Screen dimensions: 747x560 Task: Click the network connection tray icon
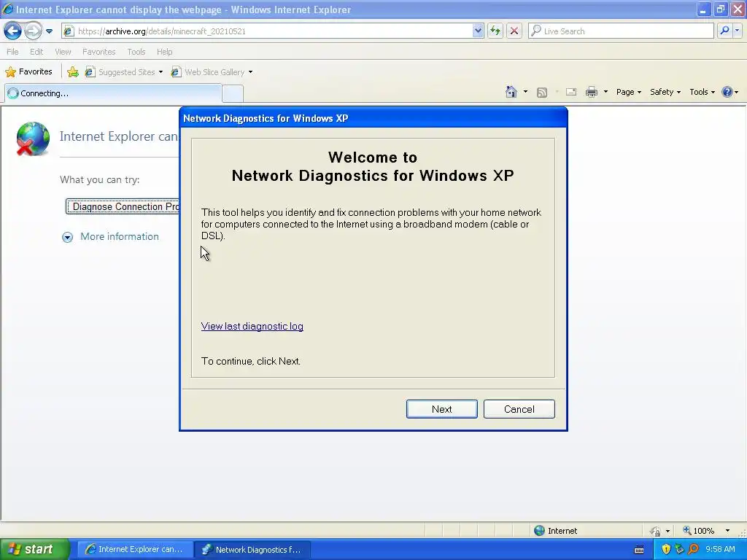click(679, 549)
